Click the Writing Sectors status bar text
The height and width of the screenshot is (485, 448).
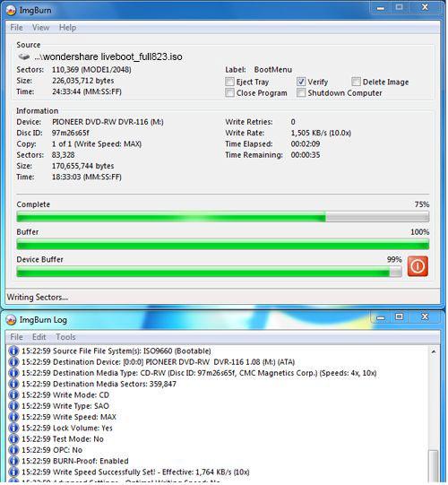[x=38, y=298]
